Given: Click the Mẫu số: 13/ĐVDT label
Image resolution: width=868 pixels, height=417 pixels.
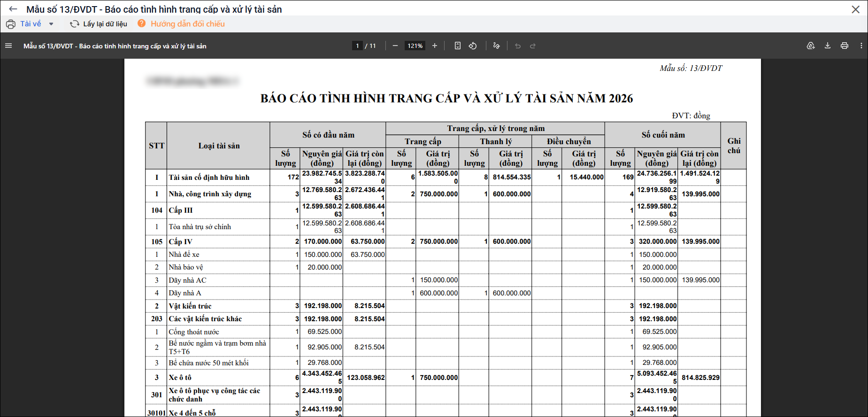Looking at the screenshot, I should [x=691, y=68].
